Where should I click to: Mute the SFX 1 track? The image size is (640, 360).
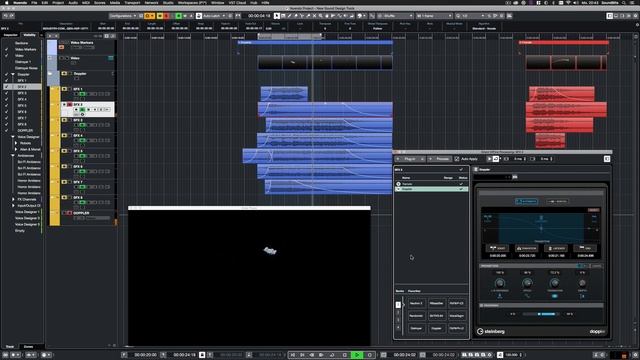64,89
